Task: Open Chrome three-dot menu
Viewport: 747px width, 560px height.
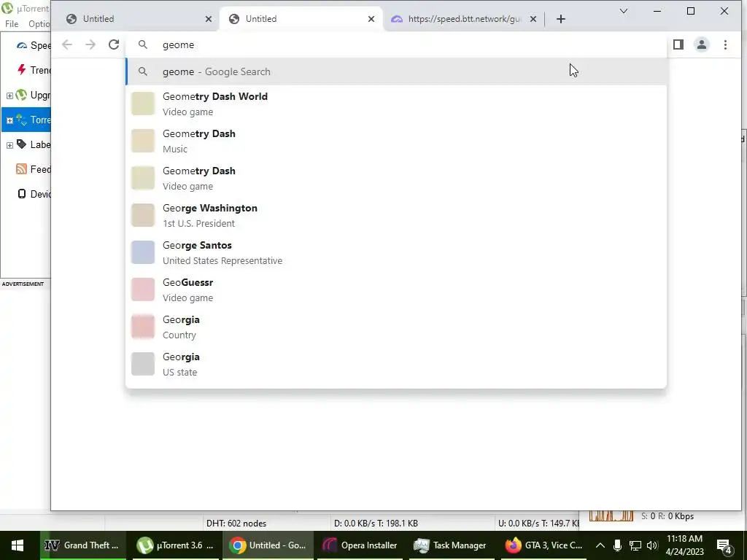Action: (x=725, y=44)
